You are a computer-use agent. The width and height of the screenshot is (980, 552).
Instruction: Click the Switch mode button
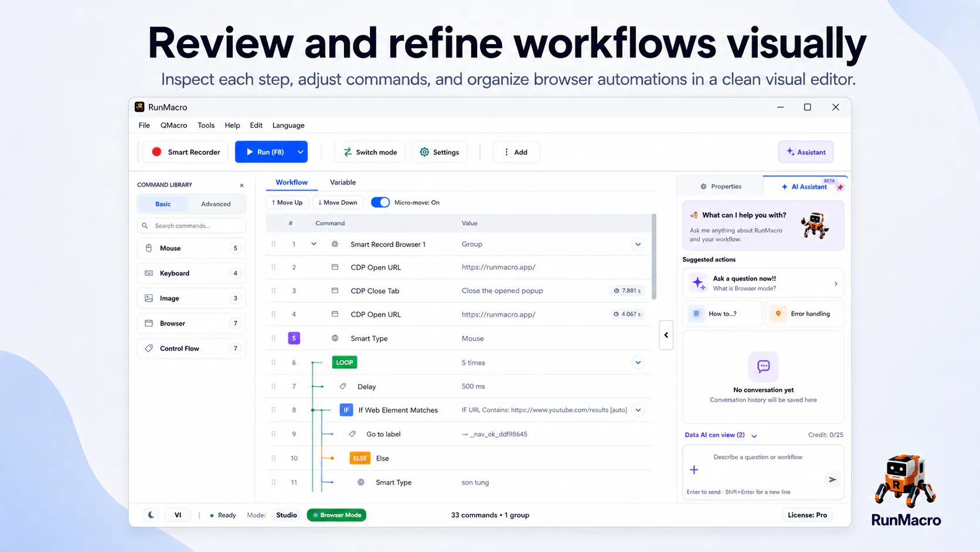[x=370, y=152]
